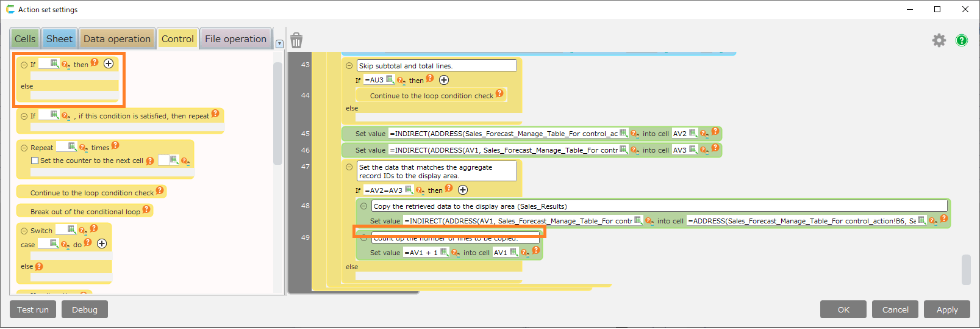Click the Apply button

point(946,309)
